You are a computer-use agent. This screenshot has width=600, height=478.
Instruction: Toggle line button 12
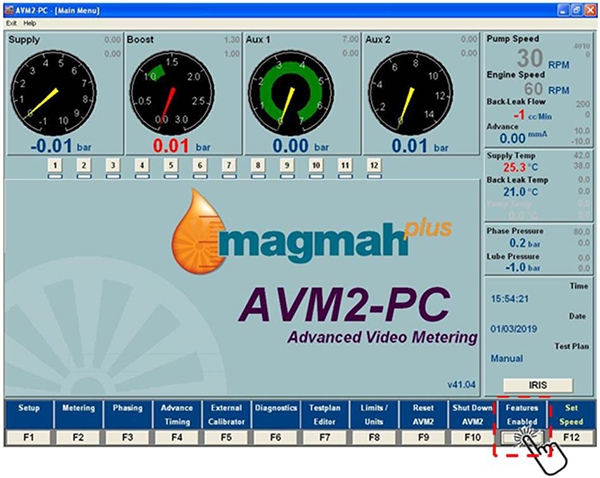[x=374, y=165]
